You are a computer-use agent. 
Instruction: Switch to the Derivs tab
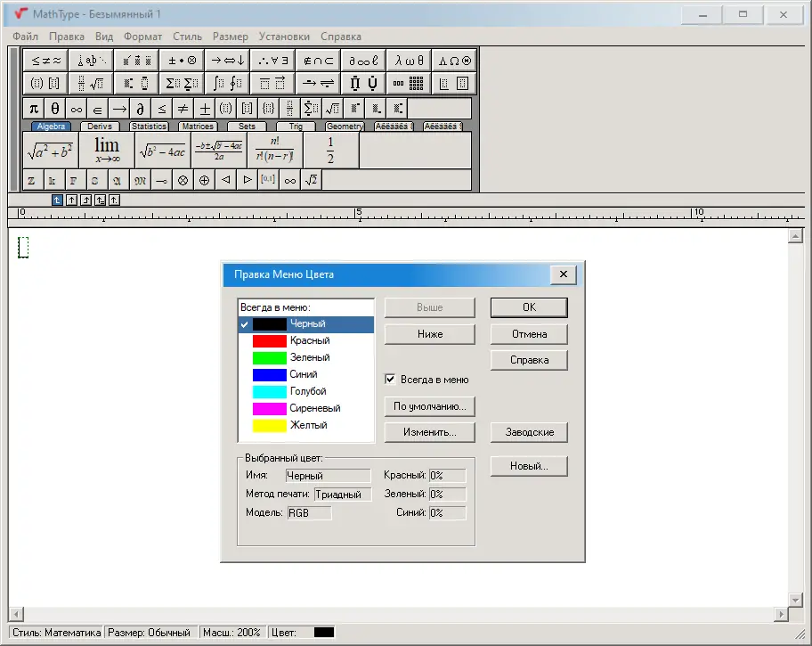pyautogui.click(x=100, y=126)
